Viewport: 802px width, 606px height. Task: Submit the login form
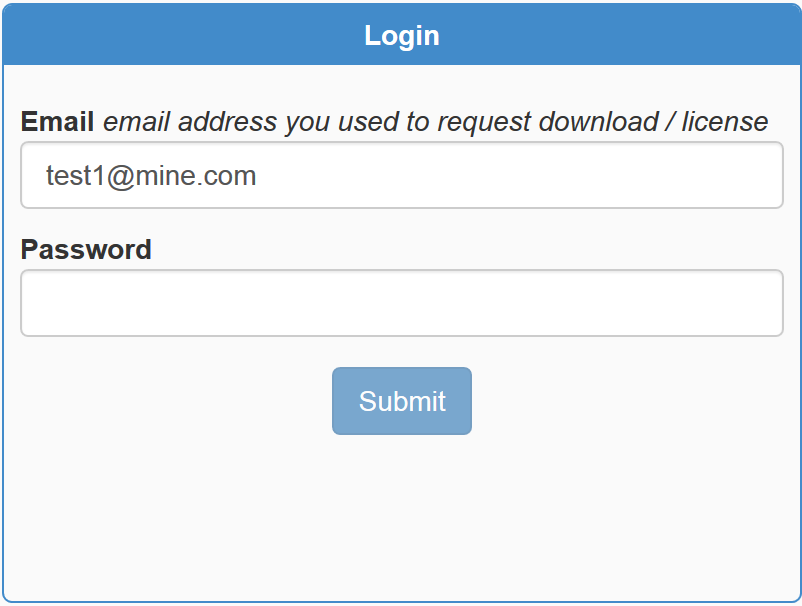click(401, 401)
